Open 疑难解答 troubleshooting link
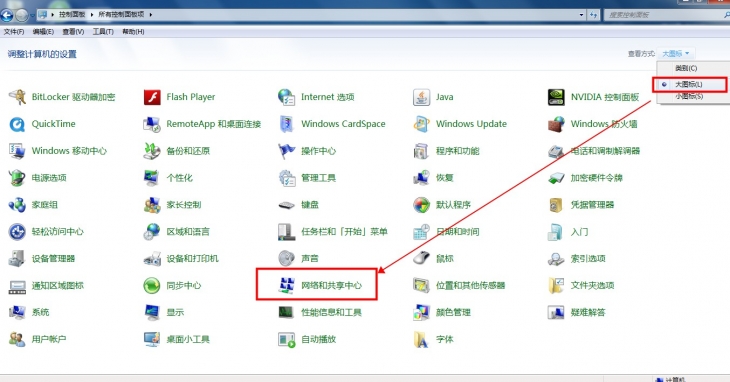730x382 pixels. [588, 313]
